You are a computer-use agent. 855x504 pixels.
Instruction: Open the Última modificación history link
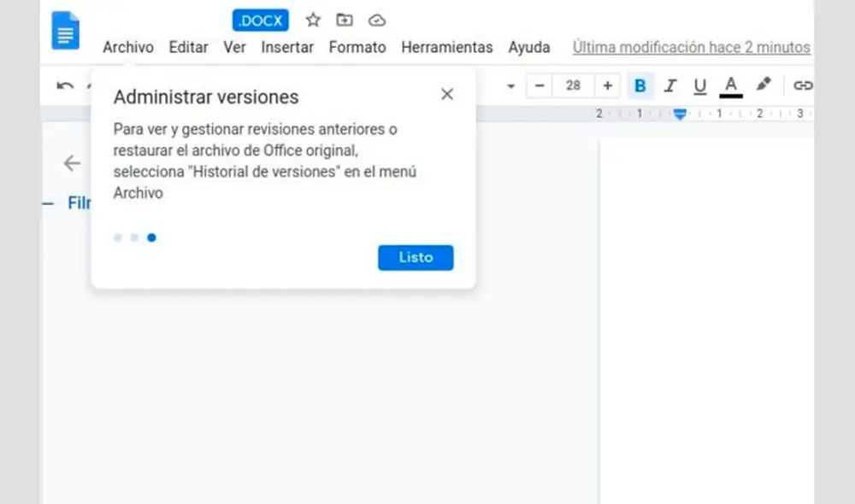coord(692,47)
